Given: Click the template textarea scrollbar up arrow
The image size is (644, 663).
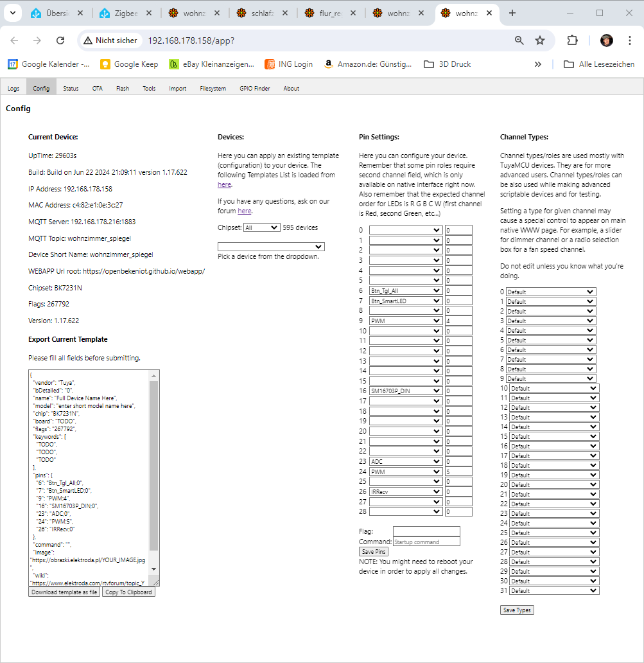Looking at the screenshot, I should pos(154,375).
